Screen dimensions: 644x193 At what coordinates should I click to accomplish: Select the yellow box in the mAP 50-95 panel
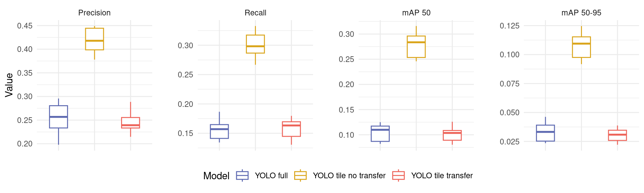click(581, 47)
